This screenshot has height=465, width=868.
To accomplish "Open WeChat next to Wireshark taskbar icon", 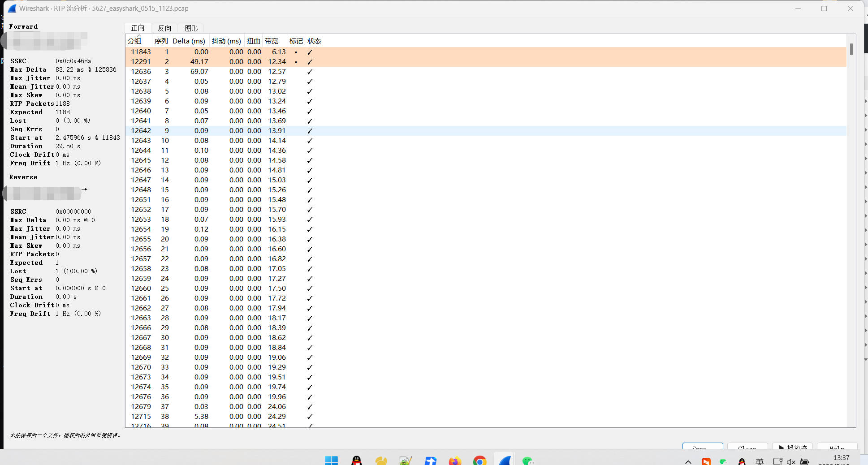I will coord(529,461).
